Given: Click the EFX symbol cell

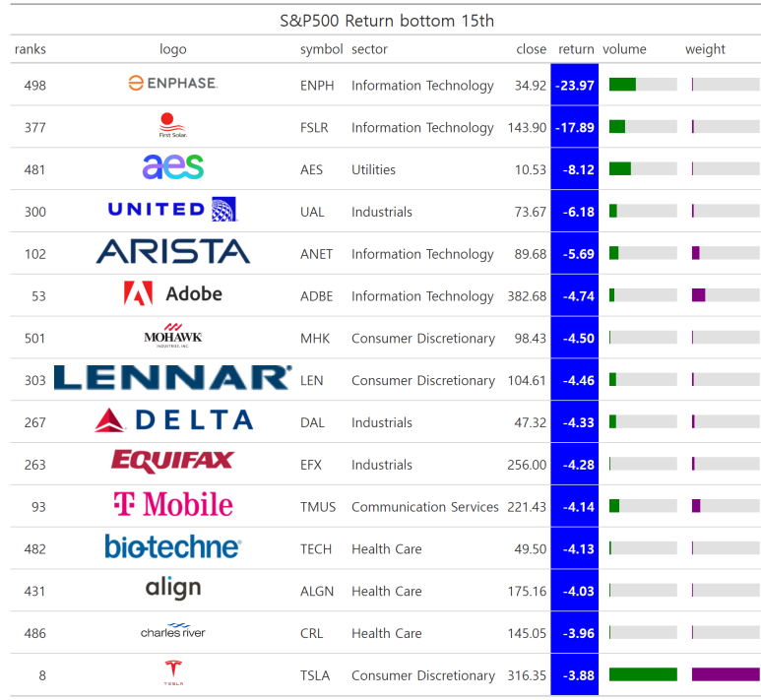Looking at the screenshot, I should point(311,465).
